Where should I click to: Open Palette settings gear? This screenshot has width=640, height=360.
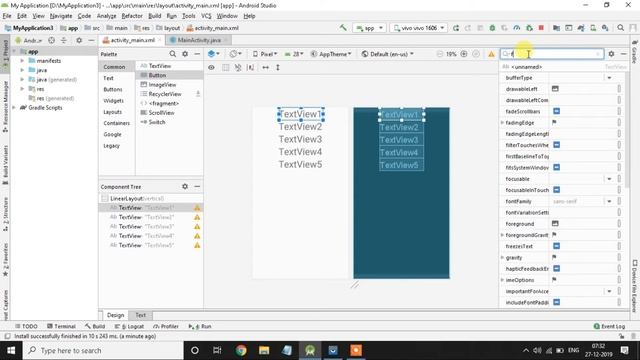tap(185, 54)
